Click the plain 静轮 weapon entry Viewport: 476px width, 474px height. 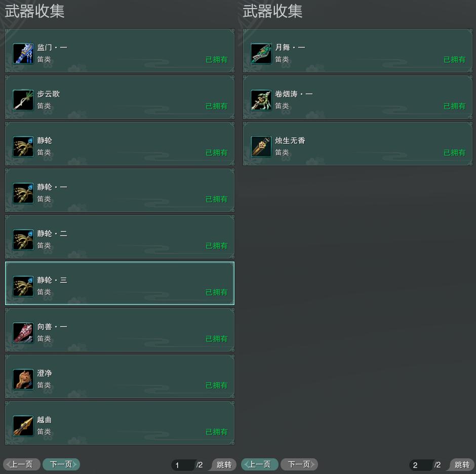(x=120, y=144)
